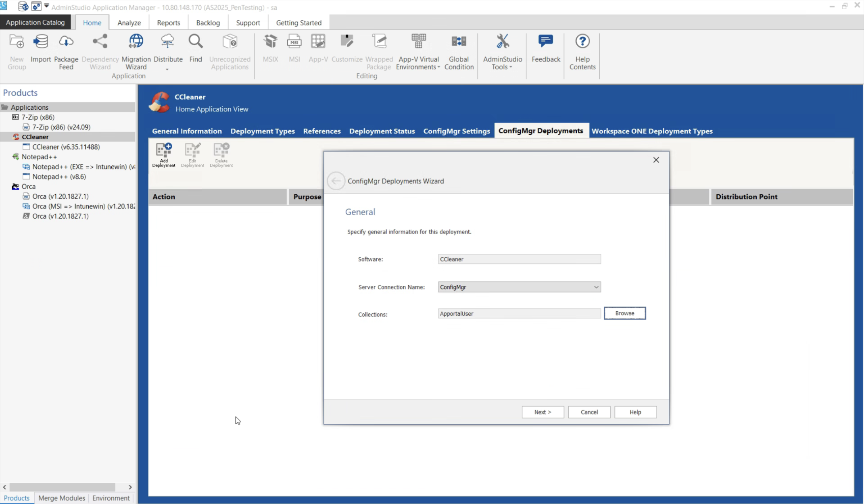Open the Deployment Types tab
864x504 pixels.
tap(262, 131)
